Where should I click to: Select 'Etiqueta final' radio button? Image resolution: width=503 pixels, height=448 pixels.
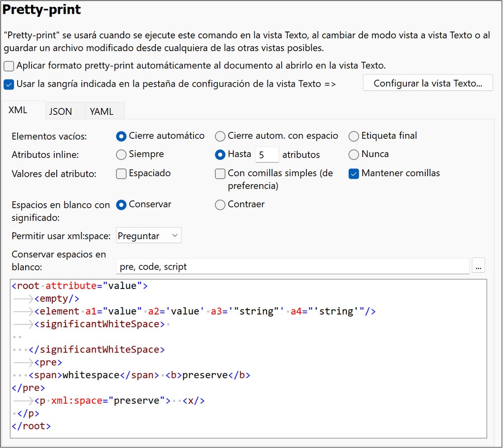pos(353,136)
